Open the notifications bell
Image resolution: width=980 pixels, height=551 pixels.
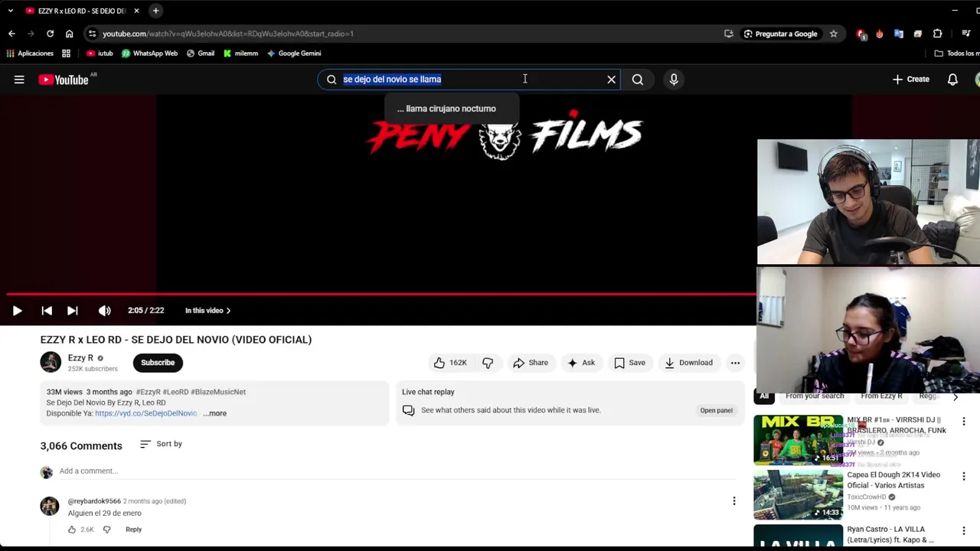[x=952, y=80]
